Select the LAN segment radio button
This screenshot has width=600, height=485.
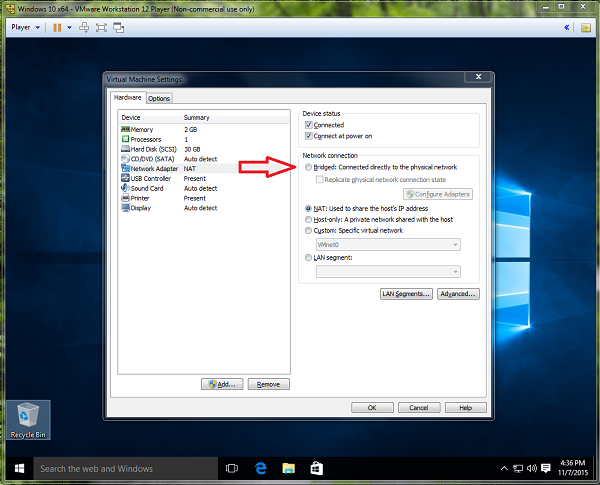308,258
